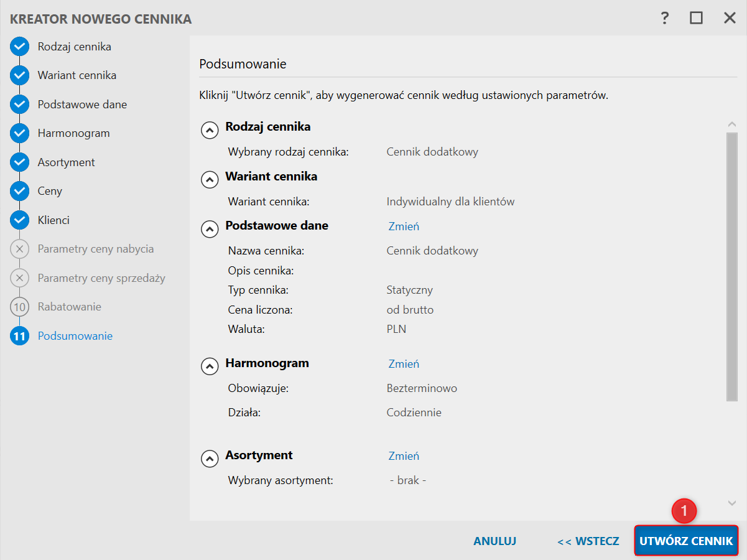Collapse the Harmonogram summary section
The height and width of the screenshot is (560, 747).
pyautogui.click(x=210, y=366)
